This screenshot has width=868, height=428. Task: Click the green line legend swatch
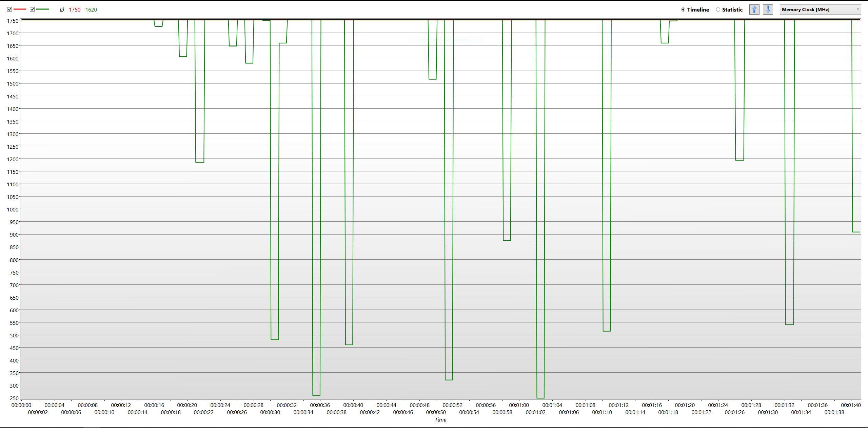coord(43,10)
